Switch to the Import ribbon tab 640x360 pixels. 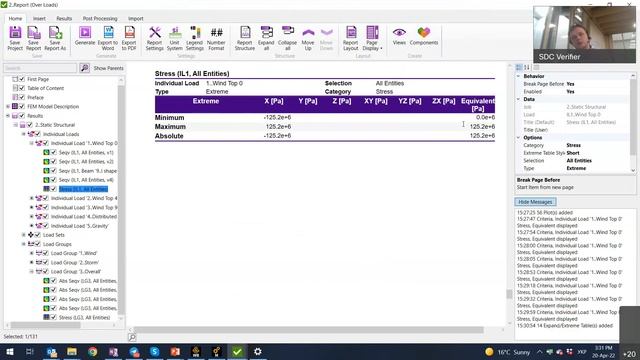click(136, 18)
